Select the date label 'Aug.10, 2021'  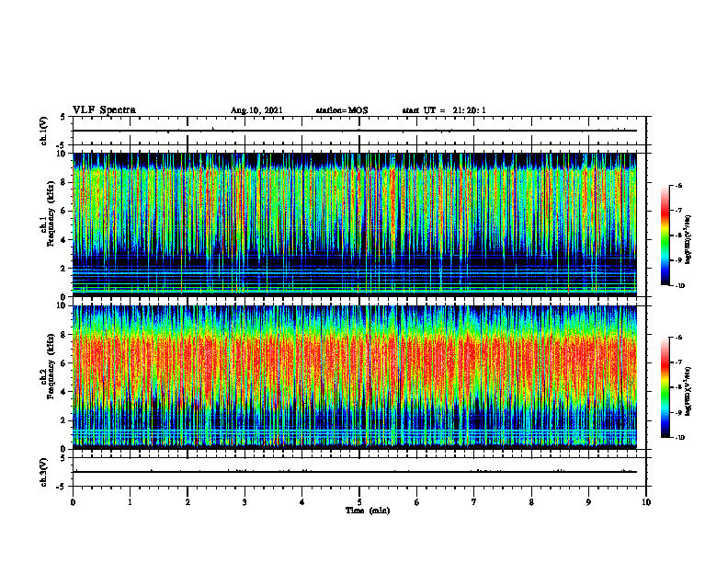click(x=256, y=110)
